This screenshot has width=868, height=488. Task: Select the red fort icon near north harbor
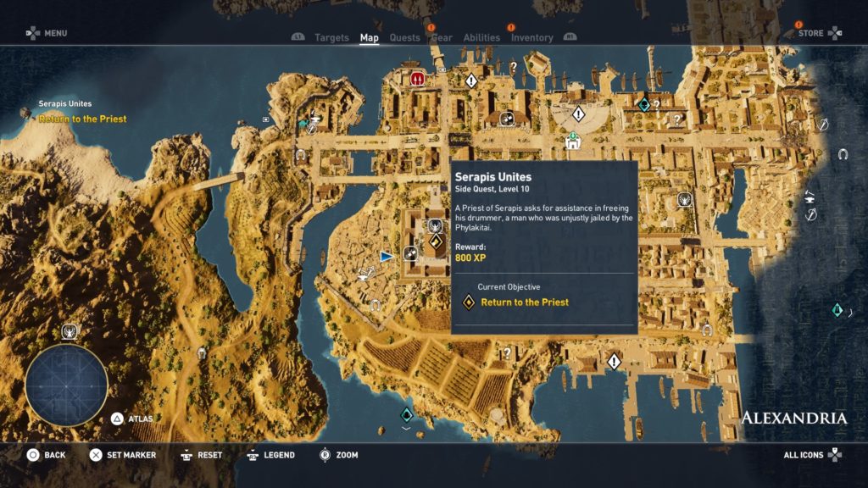click(x=417, y=79)
